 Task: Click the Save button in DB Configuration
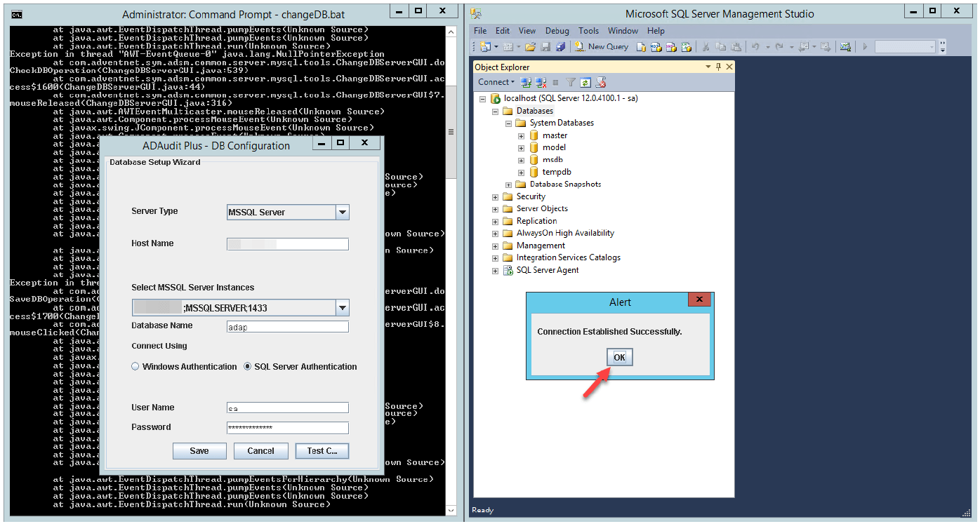pyautogui.click(x=199, y=451)
